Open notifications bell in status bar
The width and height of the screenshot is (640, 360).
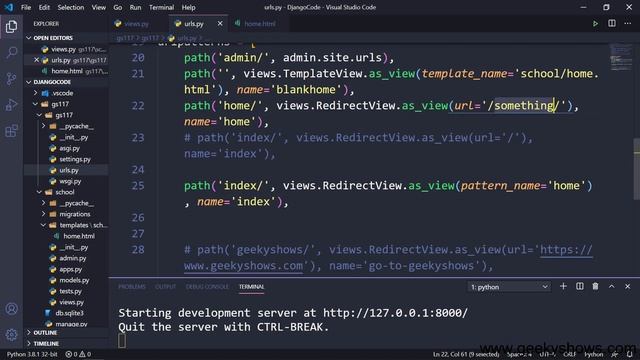click(x=630, y=354)
